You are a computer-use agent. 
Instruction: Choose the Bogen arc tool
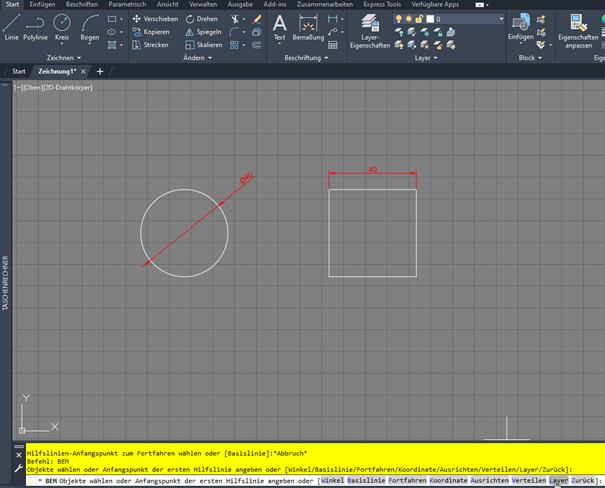point(90,27)
